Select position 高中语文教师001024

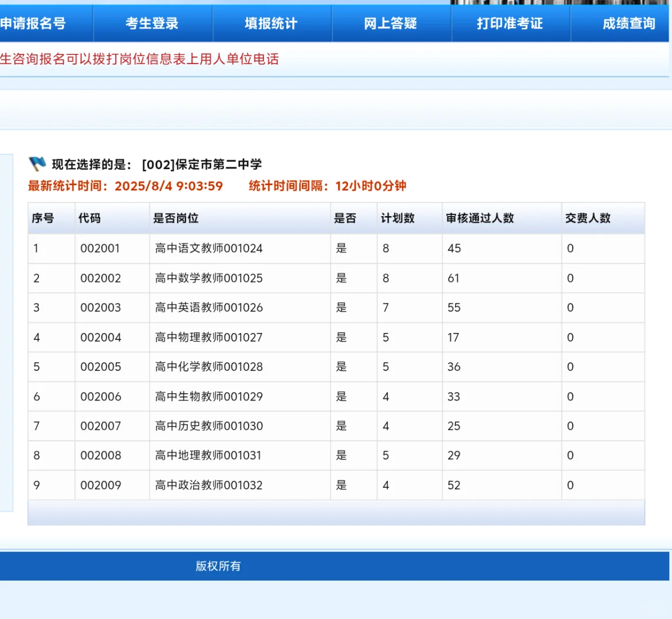pyautogui.click(x=209, y=248)
